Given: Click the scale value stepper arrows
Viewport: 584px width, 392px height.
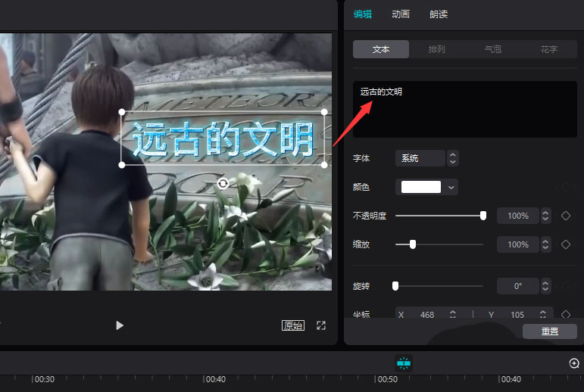Looking at the screenshot, I should point(545,244).
